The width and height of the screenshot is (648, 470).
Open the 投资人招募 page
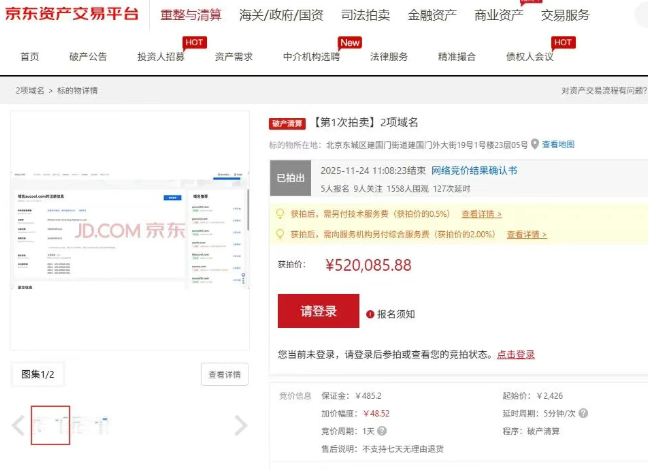(161, 57)
